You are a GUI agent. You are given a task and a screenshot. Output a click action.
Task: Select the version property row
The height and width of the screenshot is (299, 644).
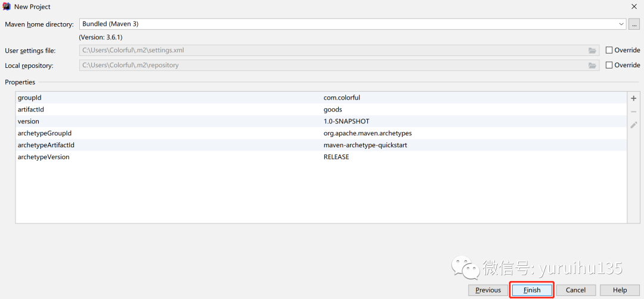[x=321, y=122]
